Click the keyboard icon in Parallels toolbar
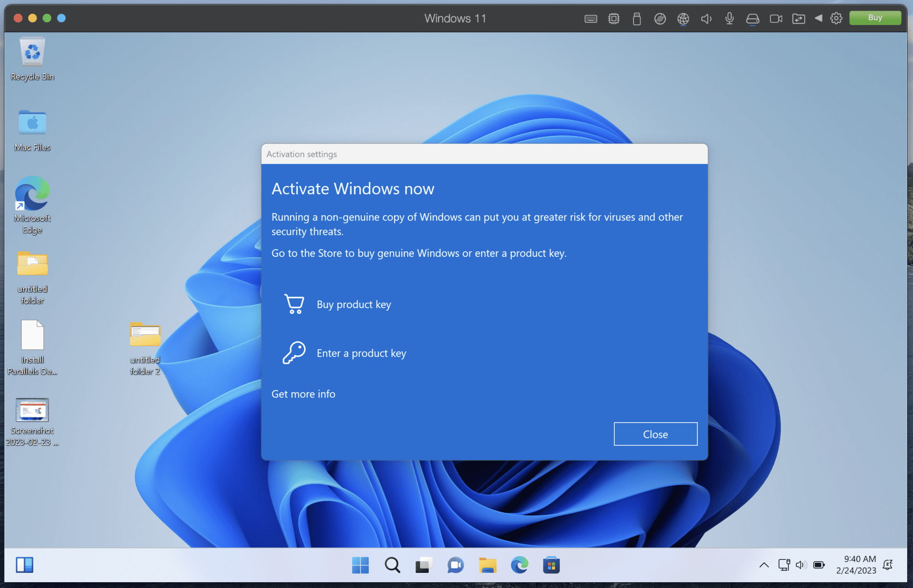This screenshot has height=588, width=913. click(590, 18)
